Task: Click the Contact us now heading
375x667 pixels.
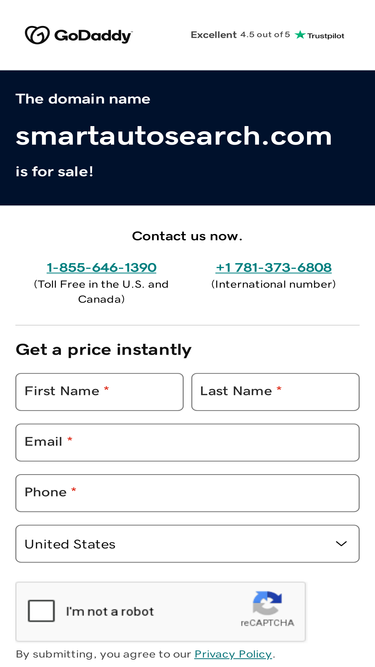Action: 187,236
